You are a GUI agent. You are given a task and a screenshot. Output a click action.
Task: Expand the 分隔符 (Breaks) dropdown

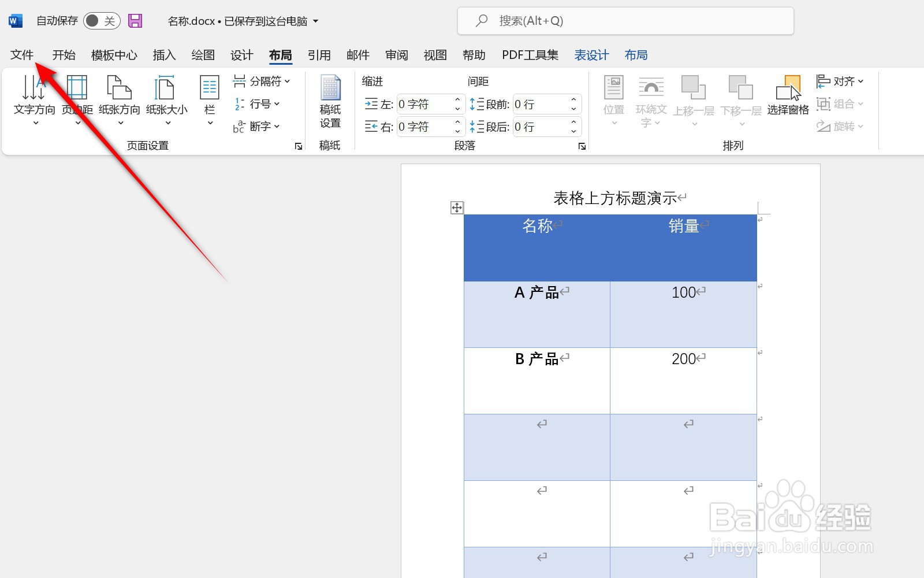click(287, 81)
